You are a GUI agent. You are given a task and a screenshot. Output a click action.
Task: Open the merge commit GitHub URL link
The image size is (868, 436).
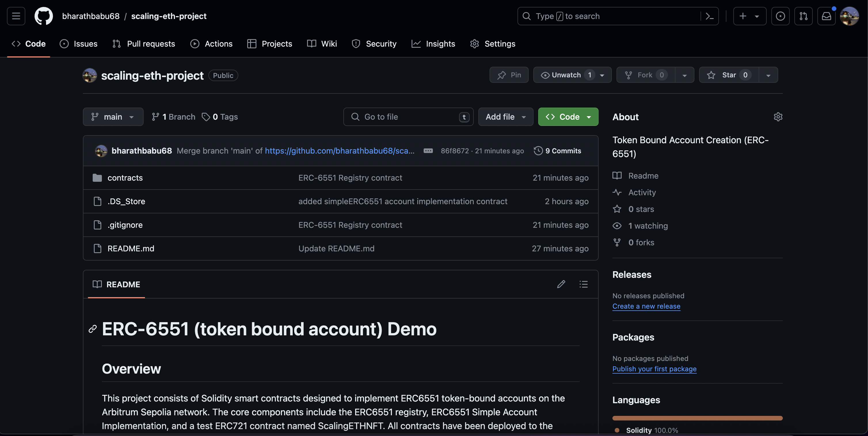(339, 151)
